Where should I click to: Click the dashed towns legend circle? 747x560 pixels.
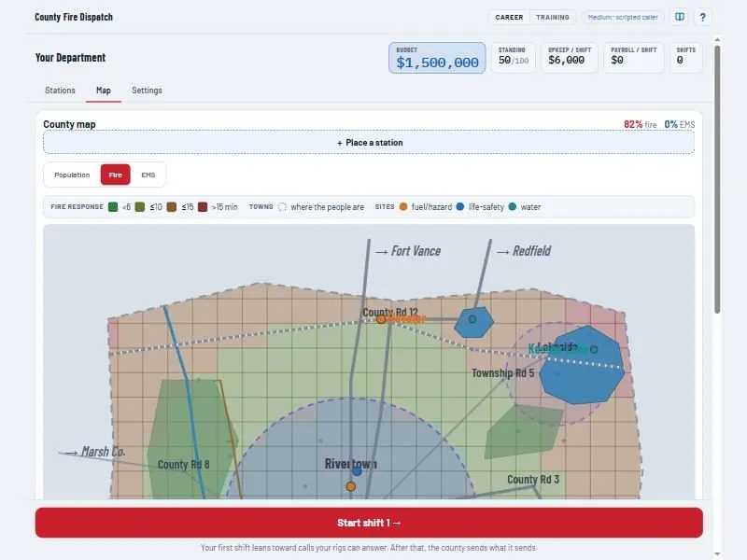283,206
